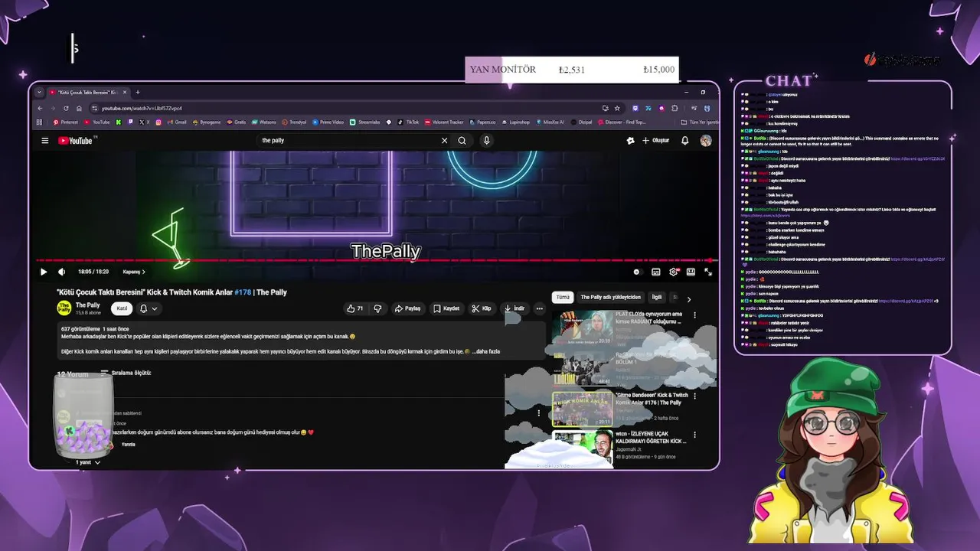Viewport: 980px width, 551px height.
Task: Open 'Gitme Bandeeen' #176 video thumbnail
Action: [x=583, y=409]
